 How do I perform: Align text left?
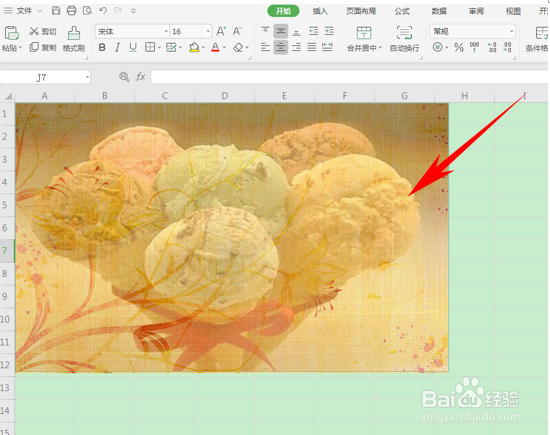(x=266, y=47)
